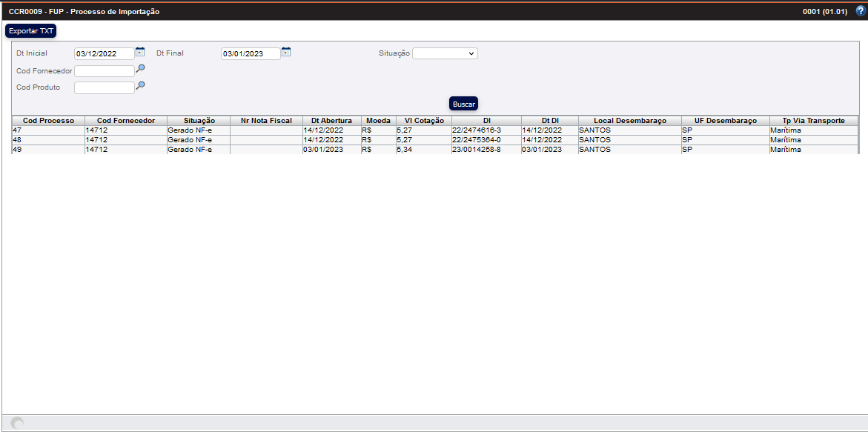
Task: Click the Local Desembaraço column header
Action: (x=630, y=121)
